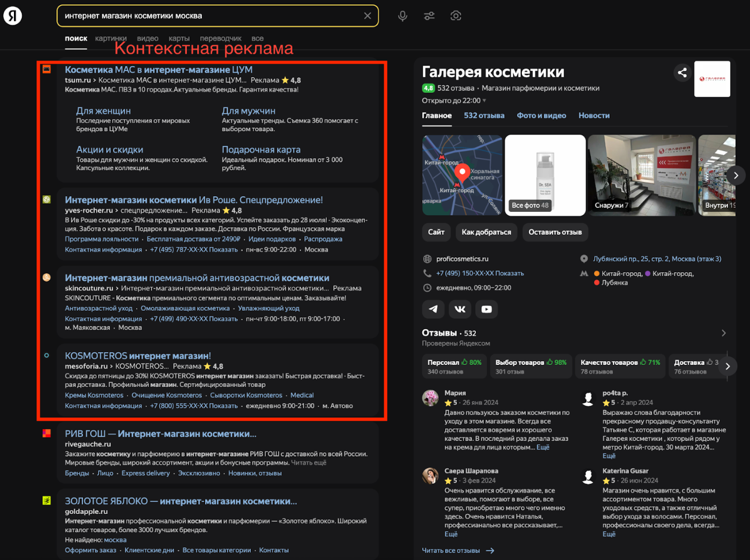The height and width of the screenshot is (560, 750).
Task: Search by image with the camera icon
Action: click(456, 16)
